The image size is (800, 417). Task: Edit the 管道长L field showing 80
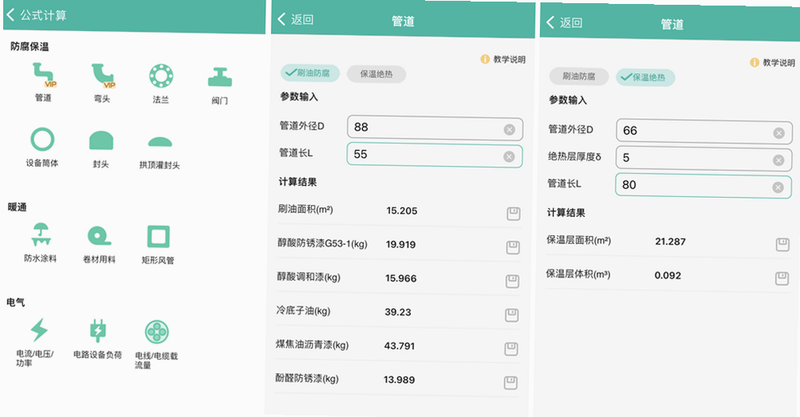(x=703, y=185)
